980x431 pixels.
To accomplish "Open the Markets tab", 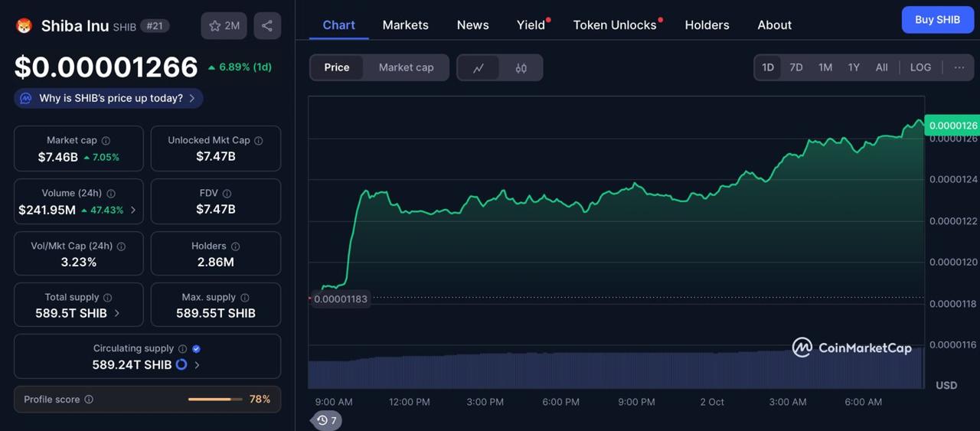I will click(x=405, y=25).
